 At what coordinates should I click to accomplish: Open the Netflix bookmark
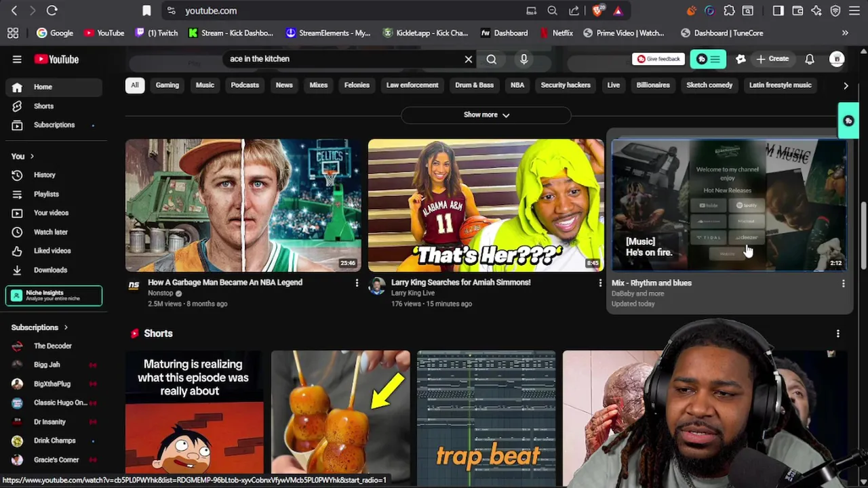556,33
